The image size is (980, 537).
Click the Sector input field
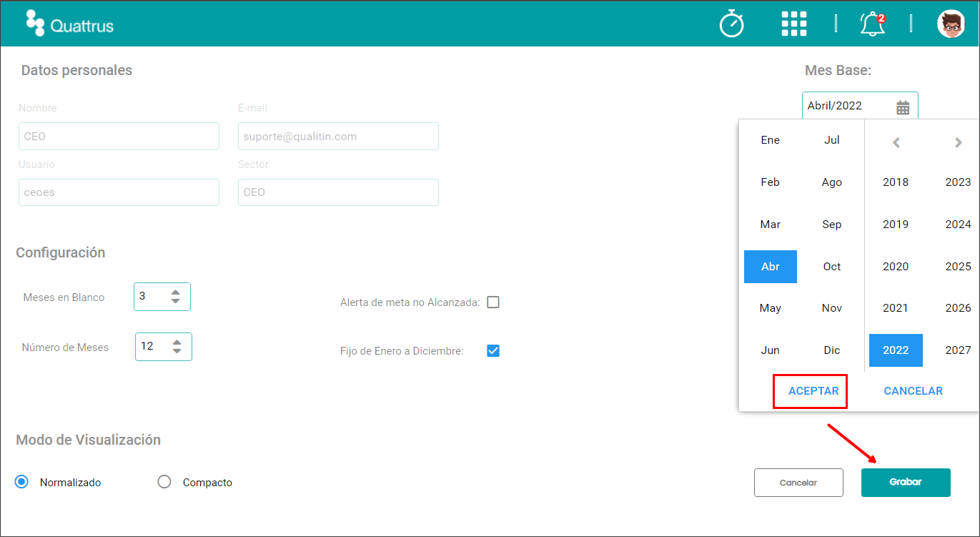click(338, 192)
